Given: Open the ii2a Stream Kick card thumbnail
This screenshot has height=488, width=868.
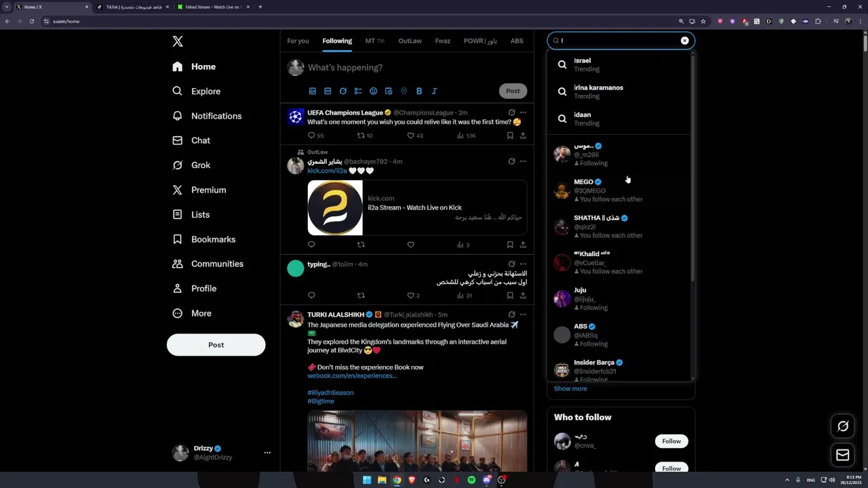Looking at the screenshot, I should (335, 207).
